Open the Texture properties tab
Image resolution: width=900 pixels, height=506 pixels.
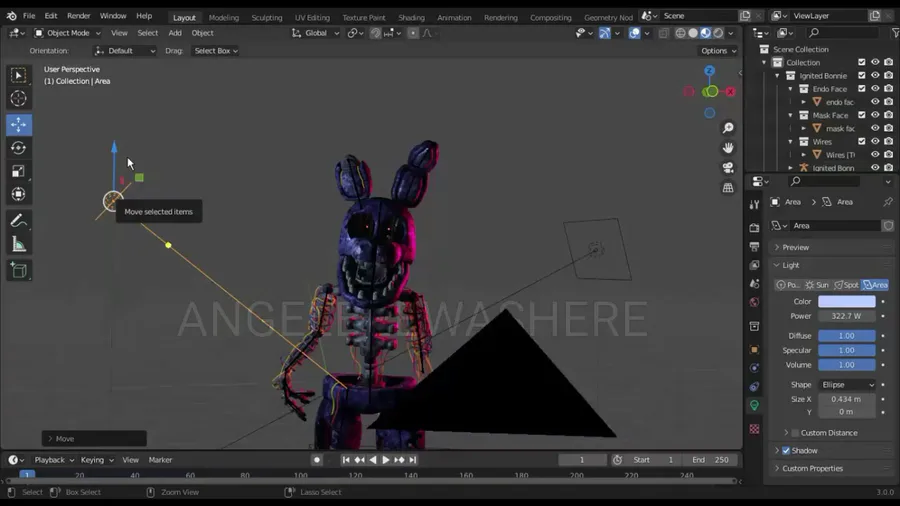754,429
